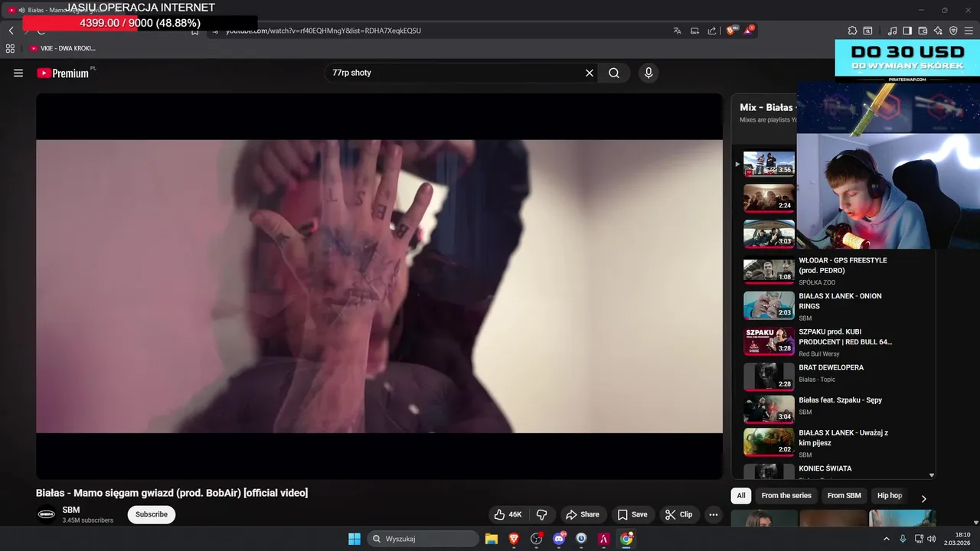Viewport: 980px width, 551px height.
Task: Click the taskbar 'Wyszukaj' search box
Action: click(423, 539)
